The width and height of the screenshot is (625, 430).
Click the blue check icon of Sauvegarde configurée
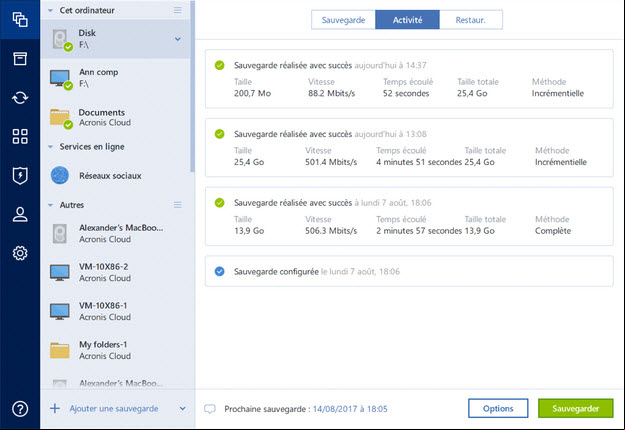tap(220, 271)
